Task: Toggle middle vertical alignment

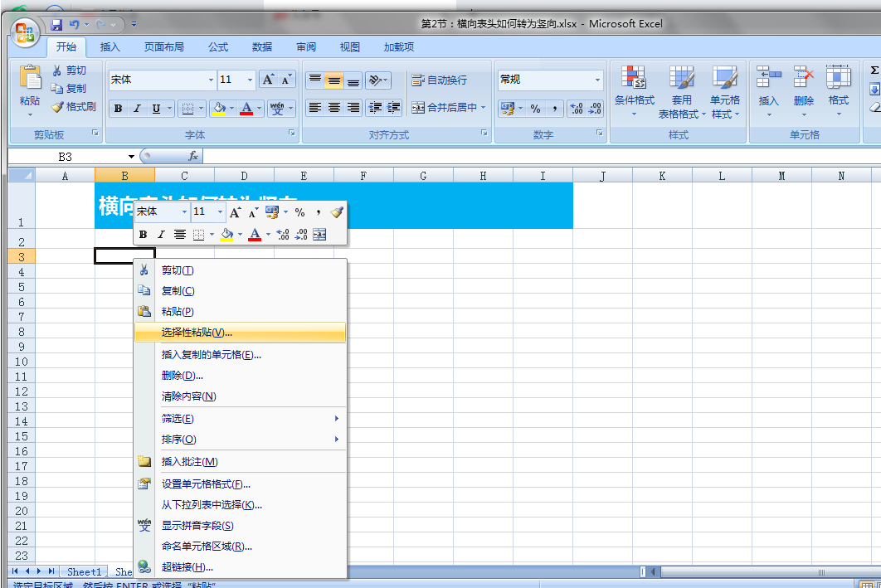Action: pos(333,80)
